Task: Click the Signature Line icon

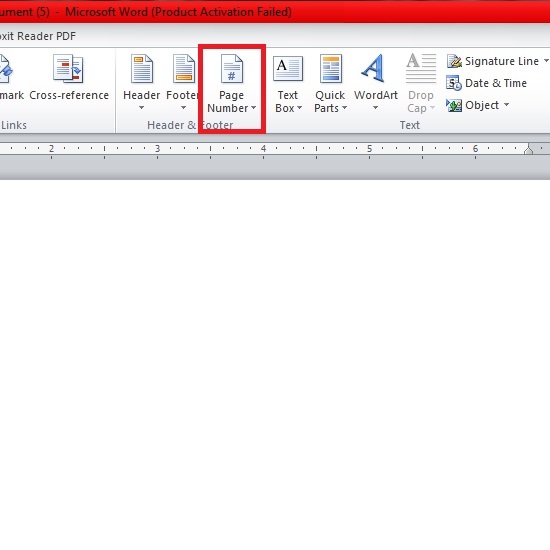Action: coord(454,61)
